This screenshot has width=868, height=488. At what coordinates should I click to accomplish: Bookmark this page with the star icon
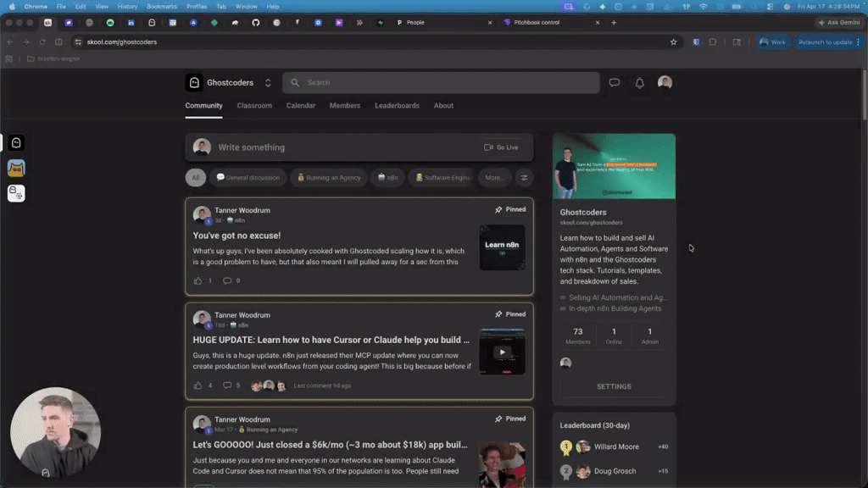coord(673,42)
